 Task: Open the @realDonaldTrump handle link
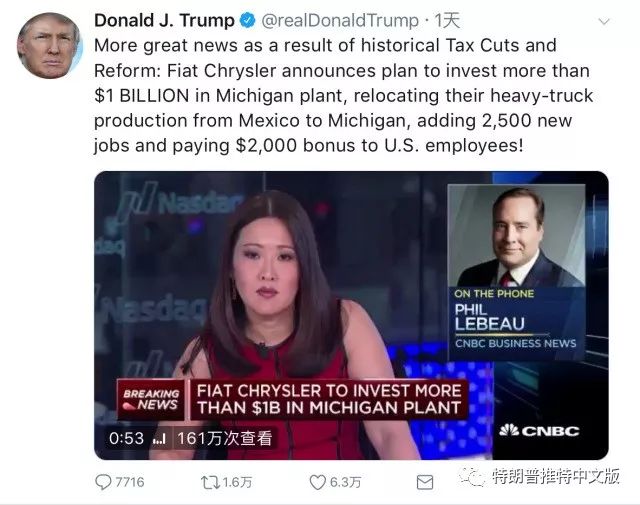340,20
